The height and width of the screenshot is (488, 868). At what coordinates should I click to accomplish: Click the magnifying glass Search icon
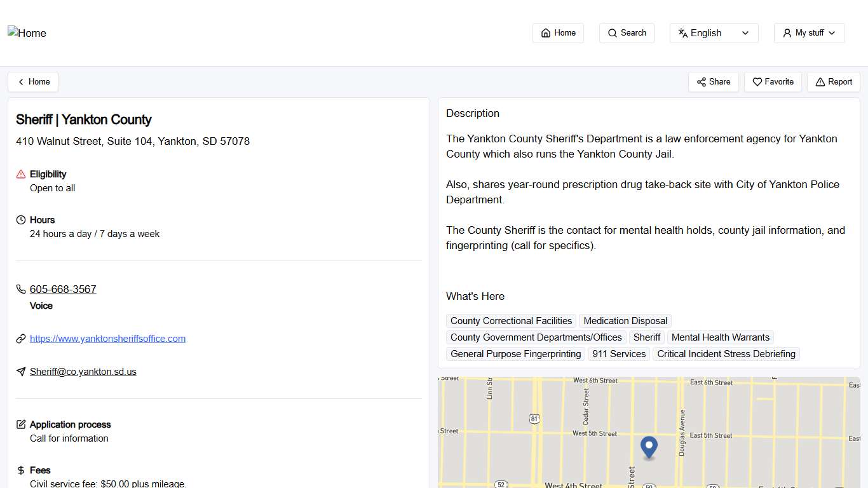[x=612, y=32]
